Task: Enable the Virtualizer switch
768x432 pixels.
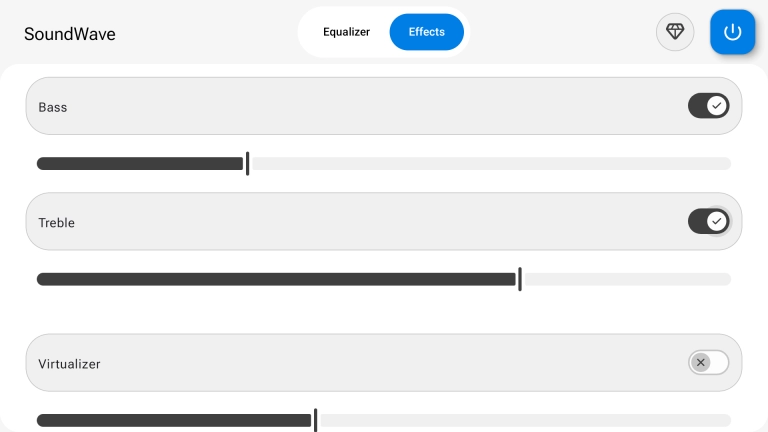Action: tap(708, 362)
